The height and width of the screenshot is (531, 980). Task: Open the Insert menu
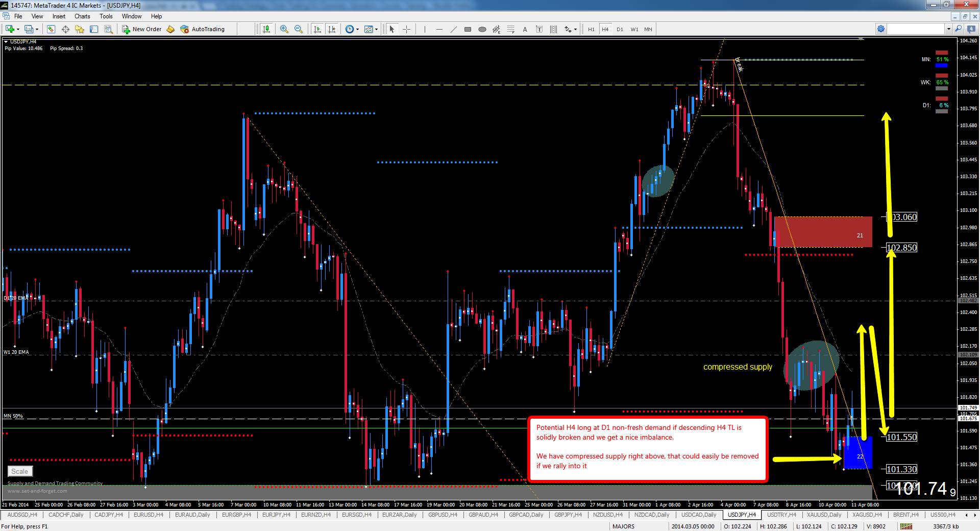tap(59, 16)
